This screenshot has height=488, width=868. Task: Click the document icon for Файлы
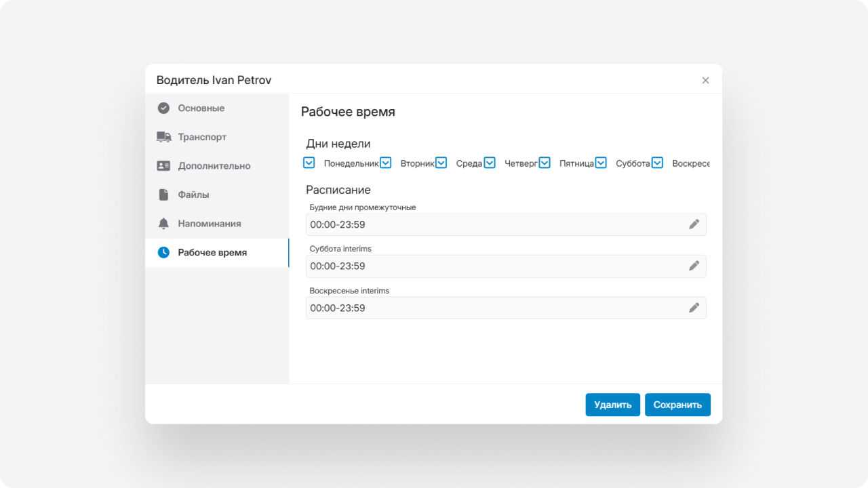pos(163,195)
